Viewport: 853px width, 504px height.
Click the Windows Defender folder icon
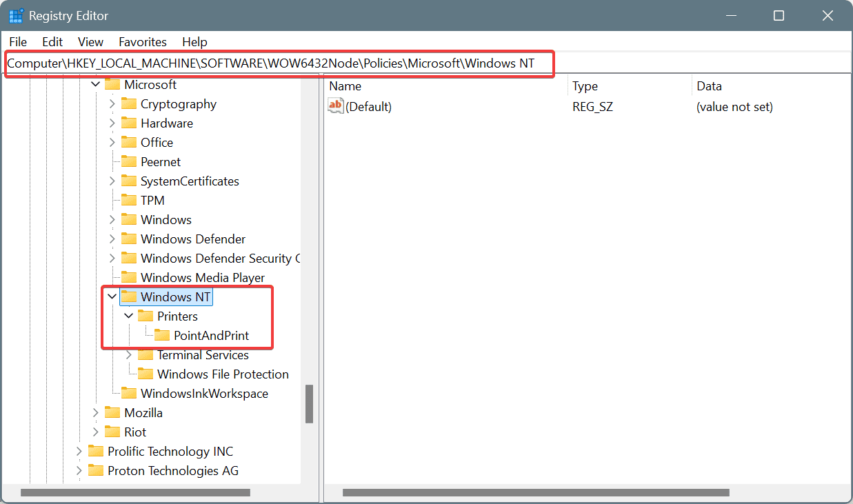pyautogui.click(x=128, y=239)
